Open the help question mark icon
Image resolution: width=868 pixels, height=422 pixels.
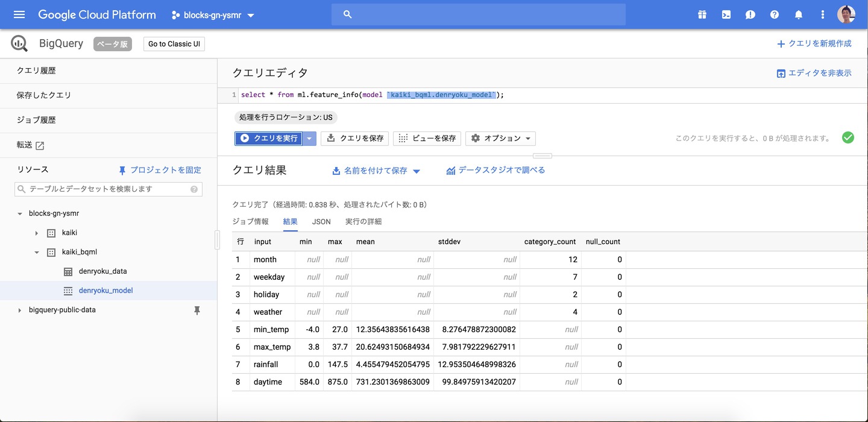pyautogui.click(x=775, y=14)
